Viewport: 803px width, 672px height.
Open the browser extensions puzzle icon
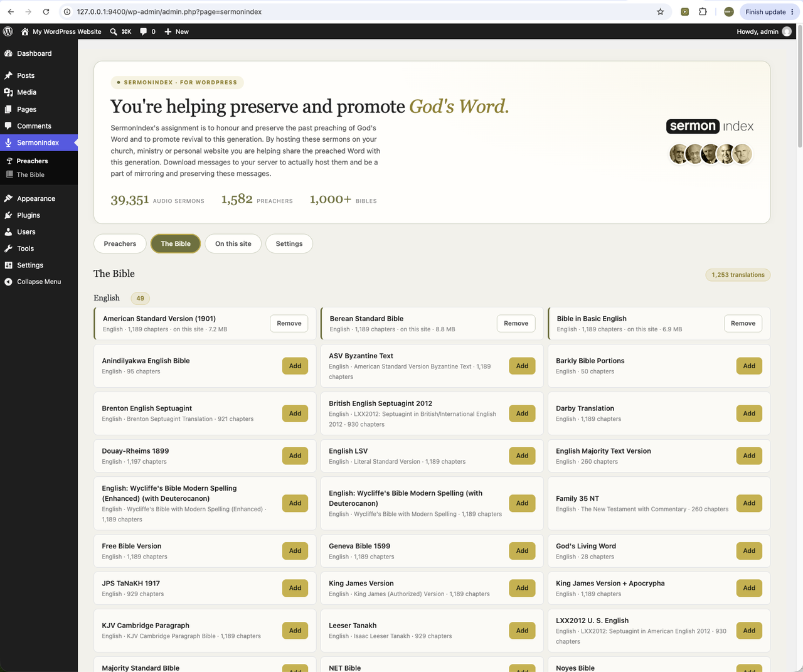(703, 12)
